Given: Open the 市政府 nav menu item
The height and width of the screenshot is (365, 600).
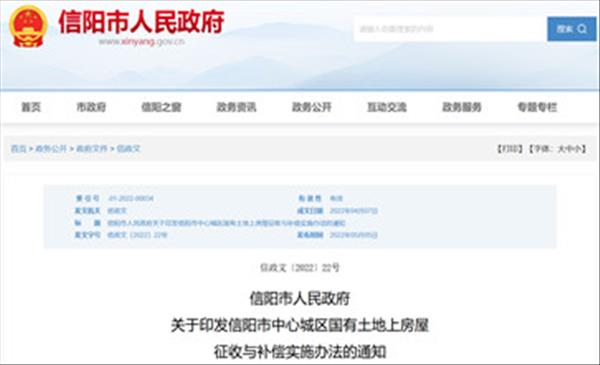Looking at the screenshot, I should pos(91,107).
